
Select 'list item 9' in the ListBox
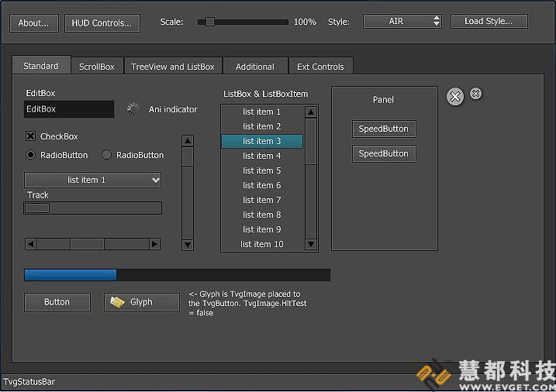click(x=262, y=229)
